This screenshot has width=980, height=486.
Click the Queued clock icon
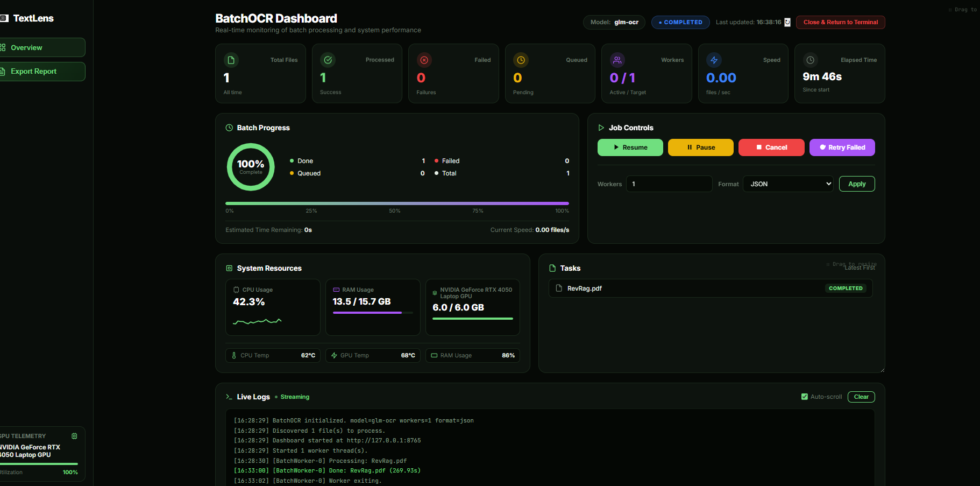coord(521,60)
